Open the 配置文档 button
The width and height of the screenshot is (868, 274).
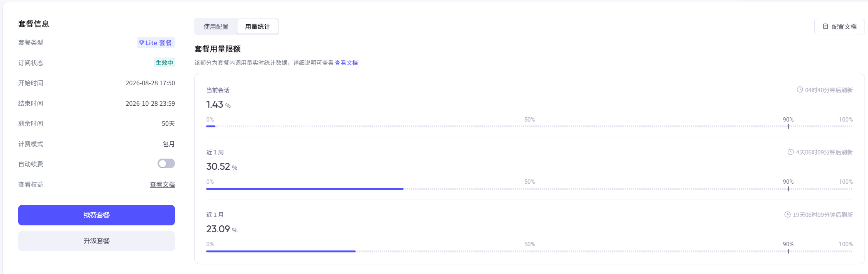pos(839,27)
